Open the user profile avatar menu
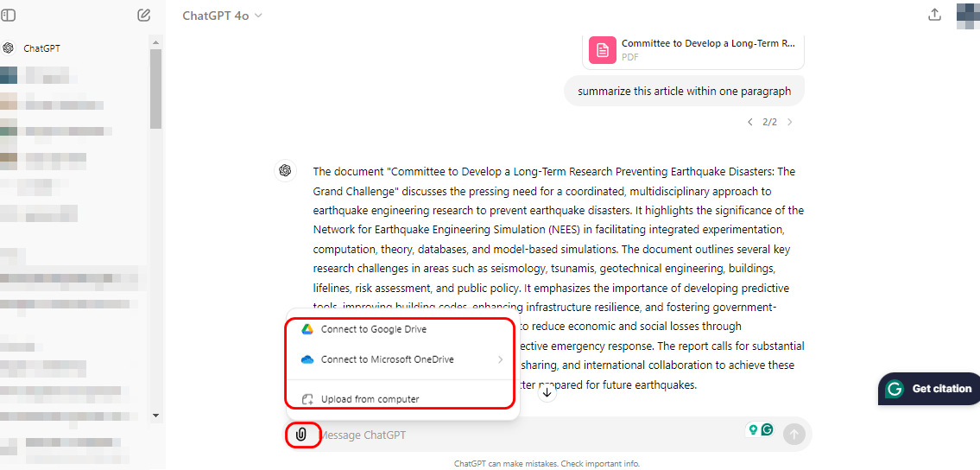The image size is (980, 470). pyautogui.click(x=967, y=16)
